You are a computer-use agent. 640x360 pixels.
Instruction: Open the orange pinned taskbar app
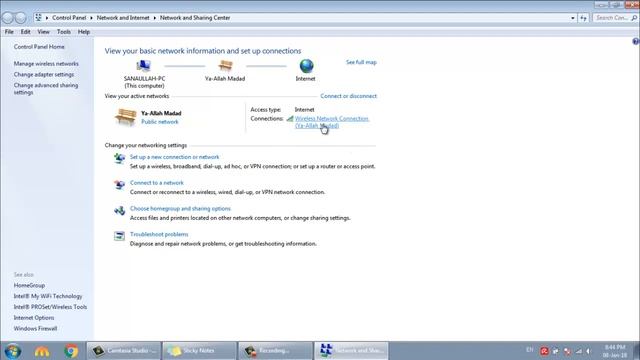[42, 351]
